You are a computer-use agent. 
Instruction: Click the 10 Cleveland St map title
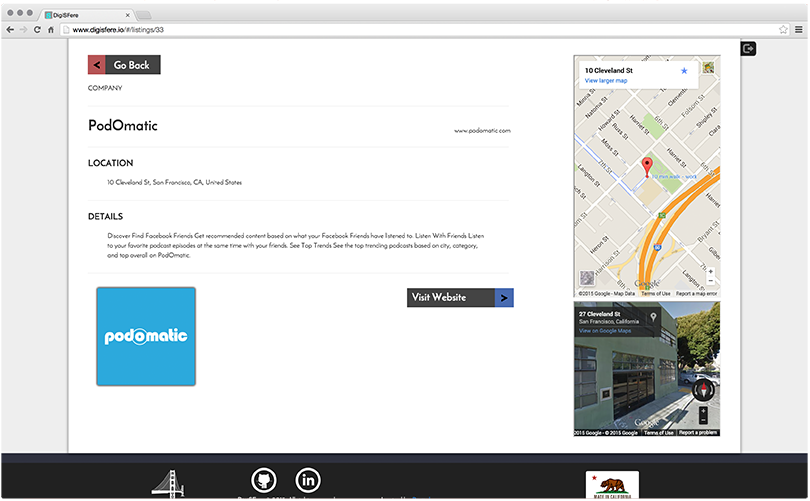[x=609, y=70]
